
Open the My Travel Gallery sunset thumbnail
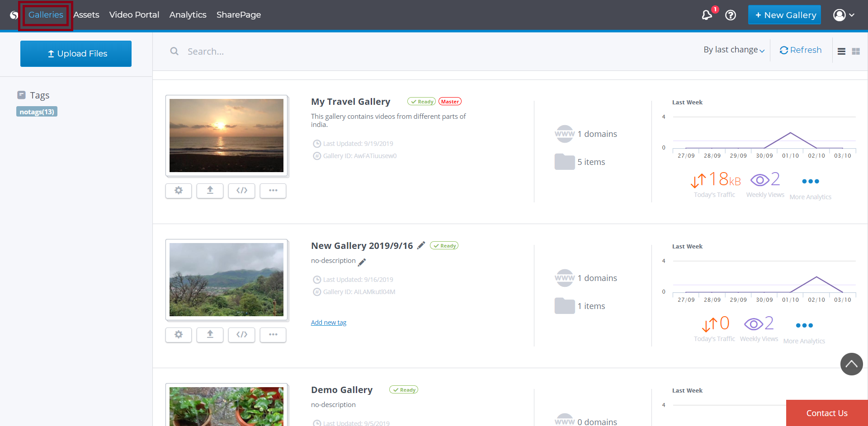226,136
